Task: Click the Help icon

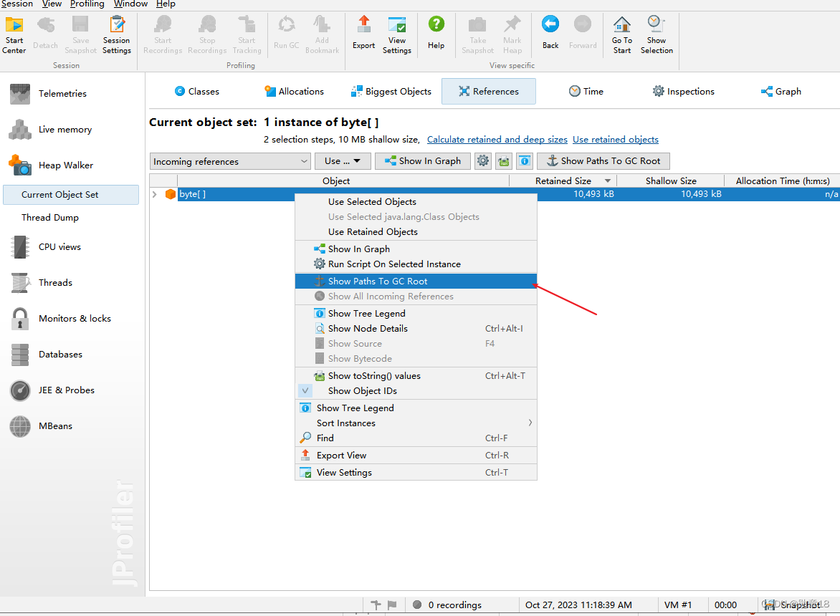Action: tap(436, 32)
